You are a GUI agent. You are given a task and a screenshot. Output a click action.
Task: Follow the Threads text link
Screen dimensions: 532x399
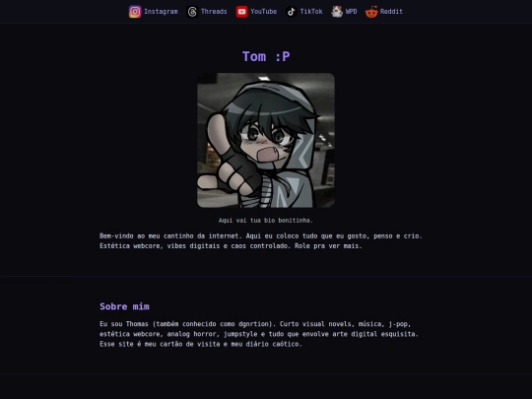tap(214, 12)
